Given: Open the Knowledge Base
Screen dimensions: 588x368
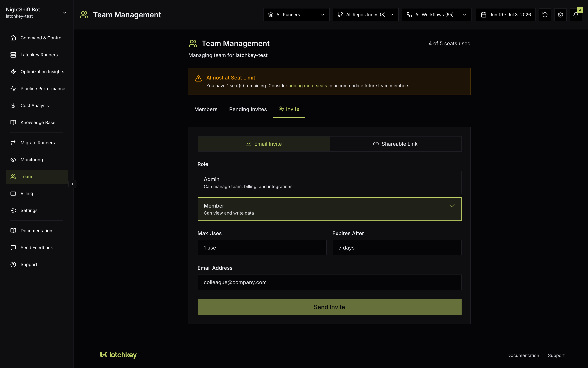Looking at the screenshot, I should click(x=37, y=122).
